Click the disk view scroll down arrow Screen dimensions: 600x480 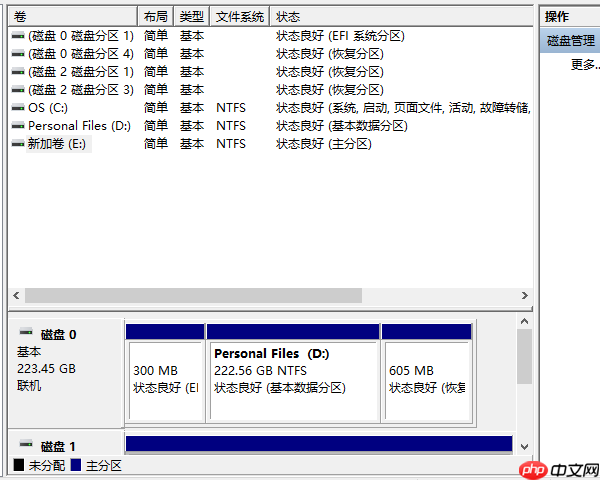pos(524,447)
